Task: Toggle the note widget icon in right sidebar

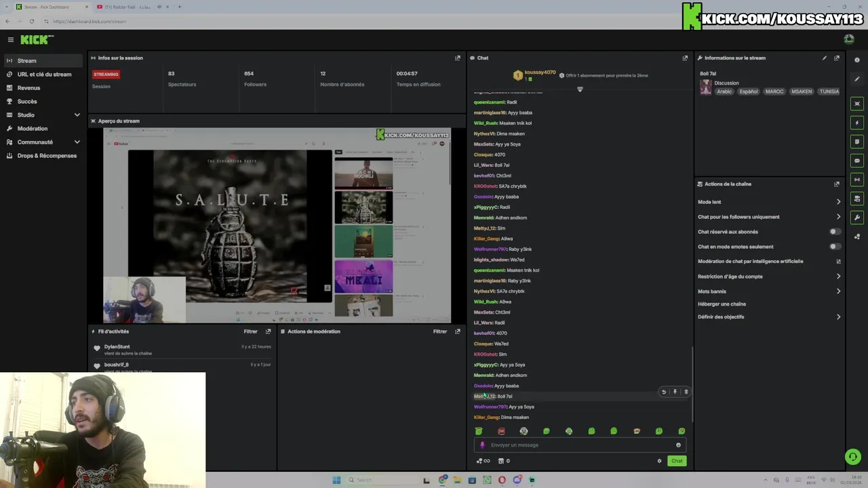Action: click(857, 142)
